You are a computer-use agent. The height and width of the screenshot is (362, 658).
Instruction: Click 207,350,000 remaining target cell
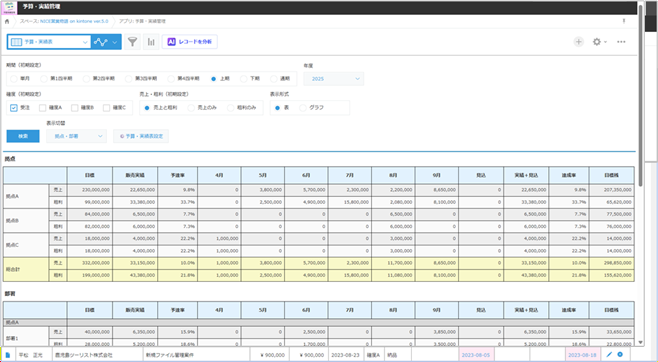[611, 190]
